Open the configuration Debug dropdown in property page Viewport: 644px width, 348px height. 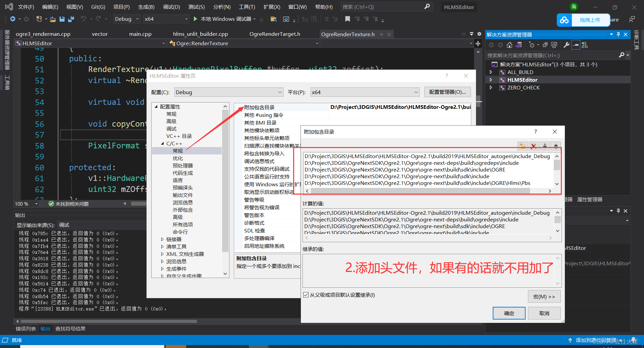click(229, 92)
